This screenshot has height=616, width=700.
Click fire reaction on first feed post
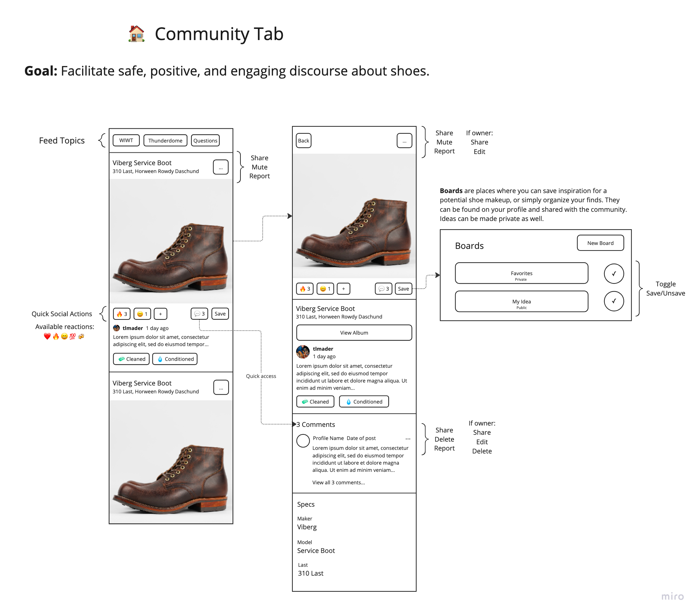point(122,314)
